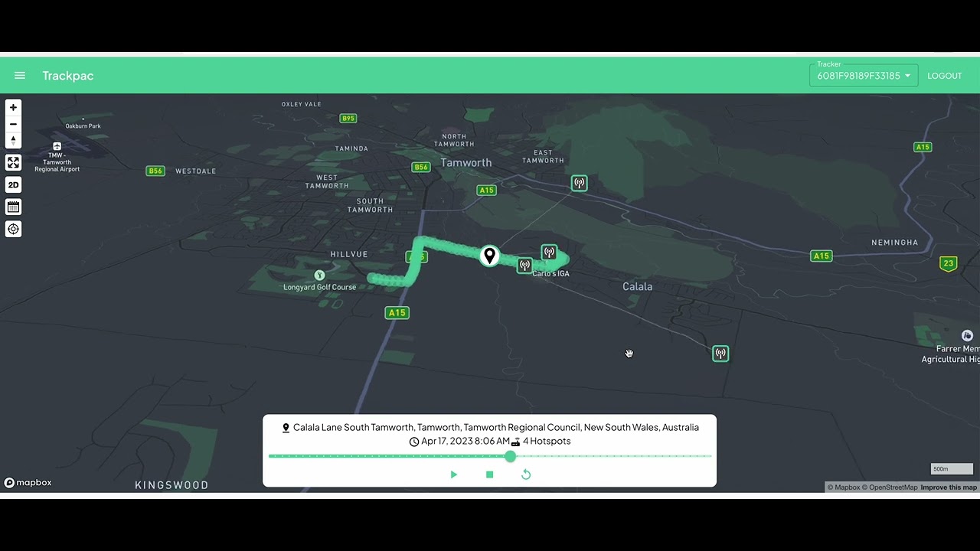Screen dimensions: 980x551
Task: Click the Farrer Memorial school marker icon
Action: pyautogui.click(x=967, y=336)
